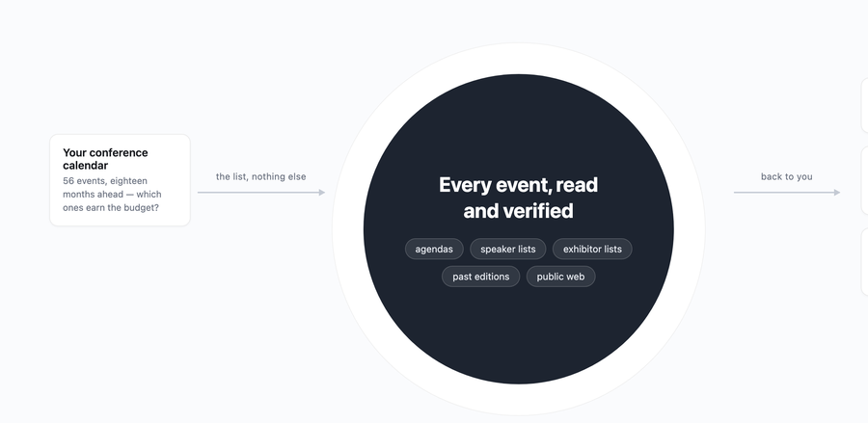Image resolution: width=868 pixels, height=423 pixels.
Task: Choose the "exhibitor lists" pill
Action: (x=592, y=249)
